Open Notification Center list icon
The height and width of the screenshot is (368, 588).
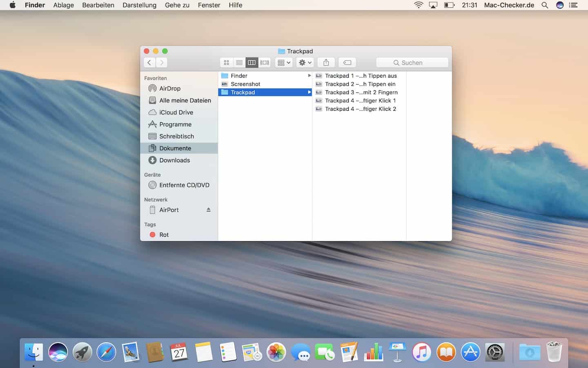(x=573, y=5)
